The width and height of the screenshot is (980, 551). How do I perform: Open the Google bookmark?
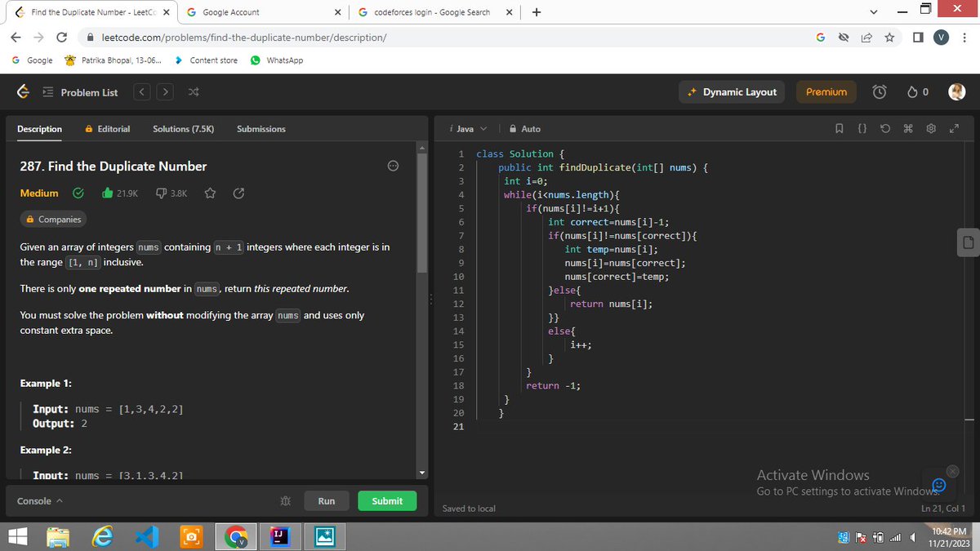coord(33,60)
